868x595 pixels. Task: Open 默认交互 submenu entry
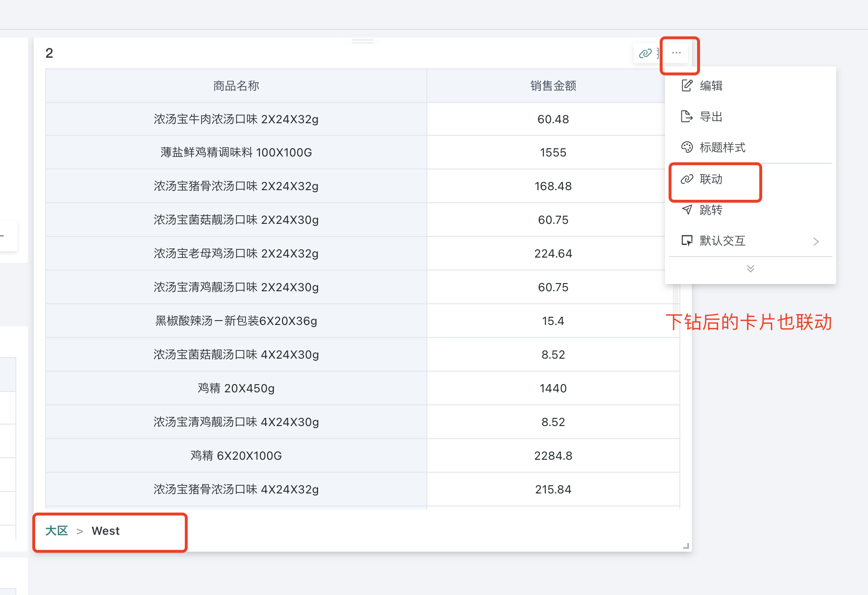click(750, 241)
